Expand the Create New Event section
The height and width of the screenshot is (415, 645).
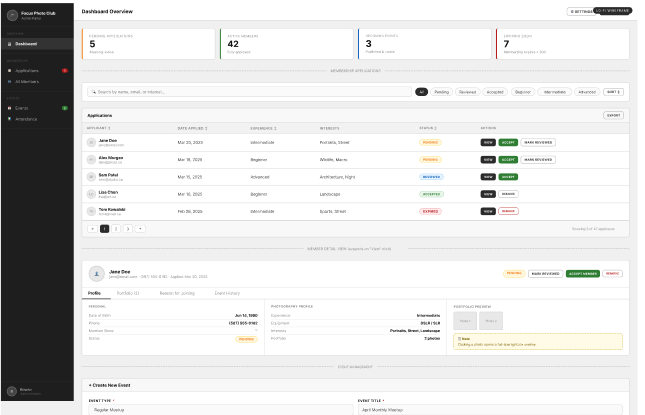[110, 385]
